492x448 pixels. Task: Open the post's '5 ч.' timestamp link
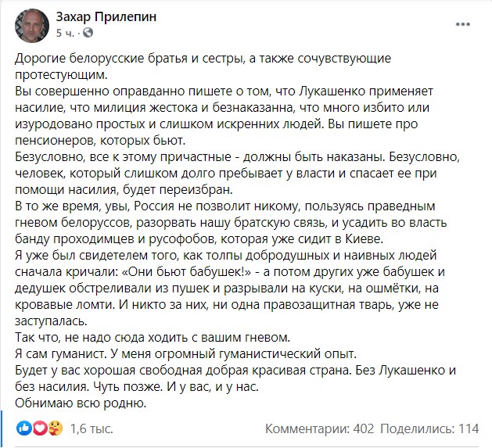65,33
